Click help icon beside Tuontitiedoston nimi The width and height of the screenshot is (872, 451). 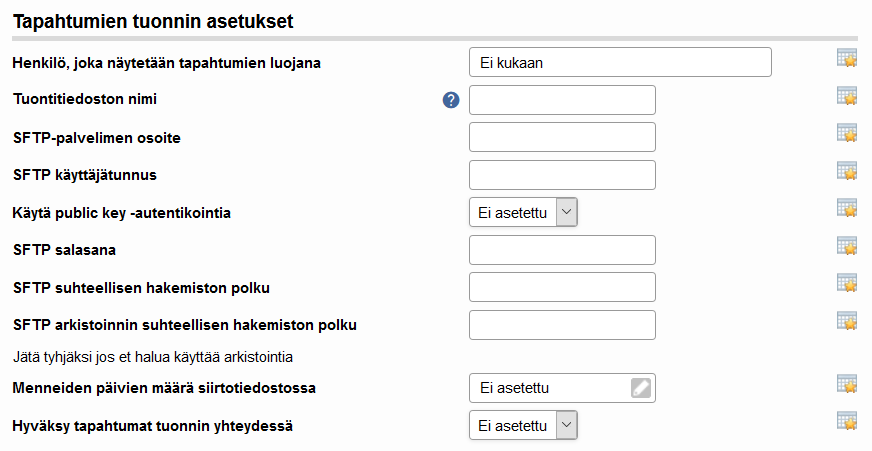(451, 100)
